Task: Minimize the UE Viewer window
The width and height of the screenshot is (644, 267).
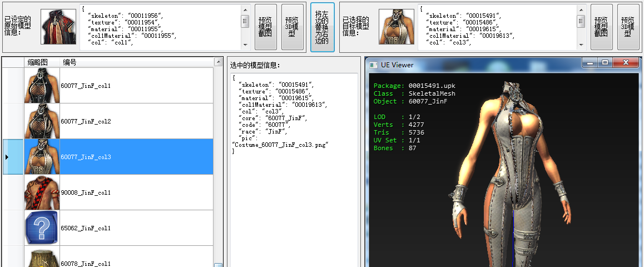Action: 590,62
